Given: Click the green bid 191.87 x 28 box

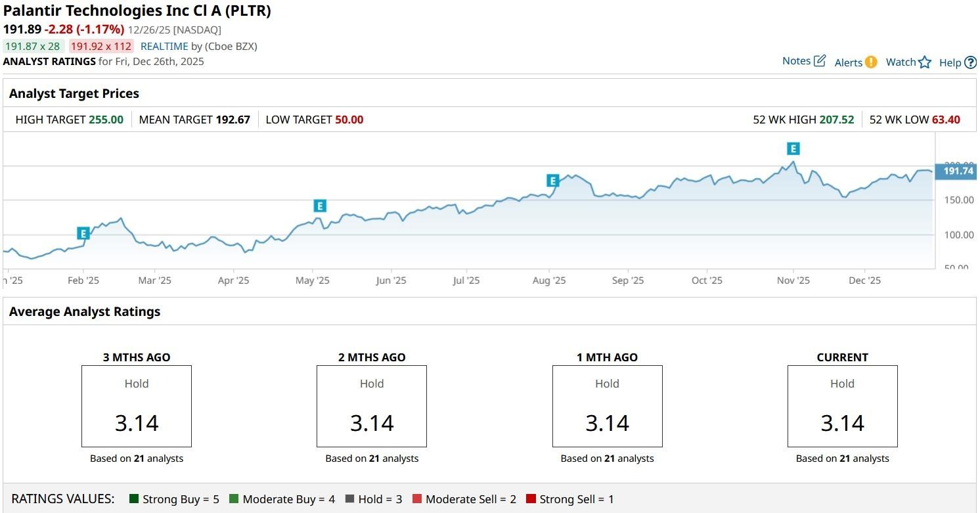Looking at the screenshot, I should (x=32, y=46).
